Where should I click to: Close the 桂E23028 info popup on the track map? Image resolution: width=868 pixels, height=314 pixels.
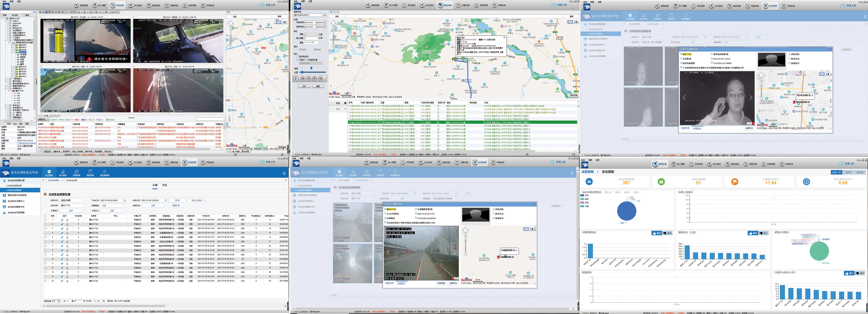[504, 37]
